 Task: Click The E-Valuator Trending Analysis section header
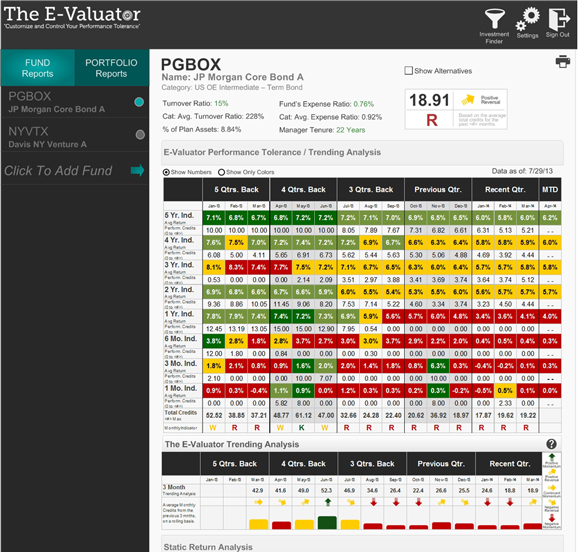coord(362,444)
